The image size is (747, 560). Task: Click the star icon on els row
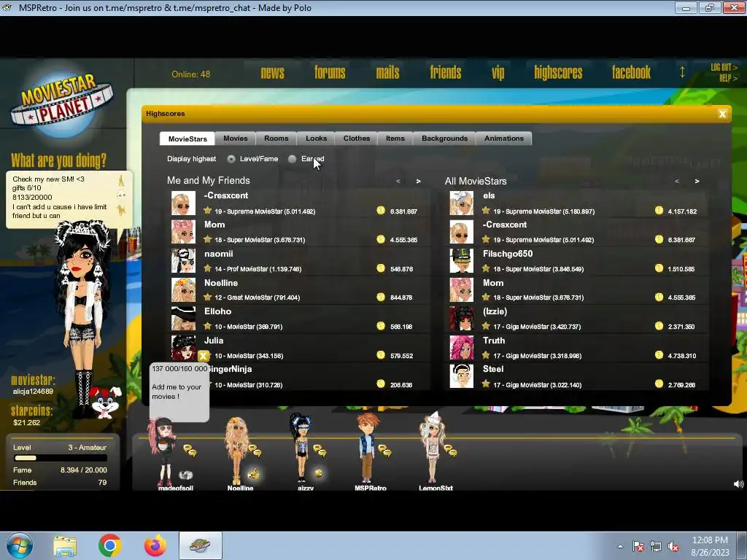[486, 211]
